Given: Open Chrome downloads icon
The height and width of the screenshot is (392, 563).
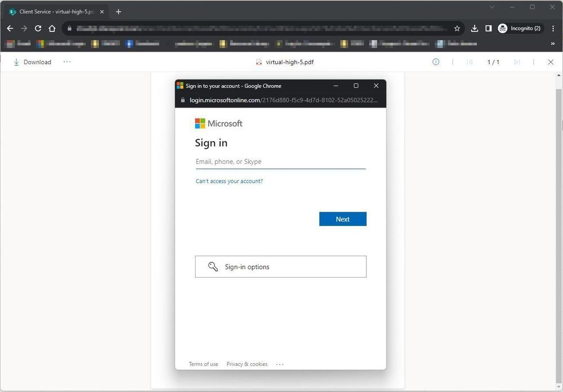Looking at the screenshot, I should click(x=475, y=28).
